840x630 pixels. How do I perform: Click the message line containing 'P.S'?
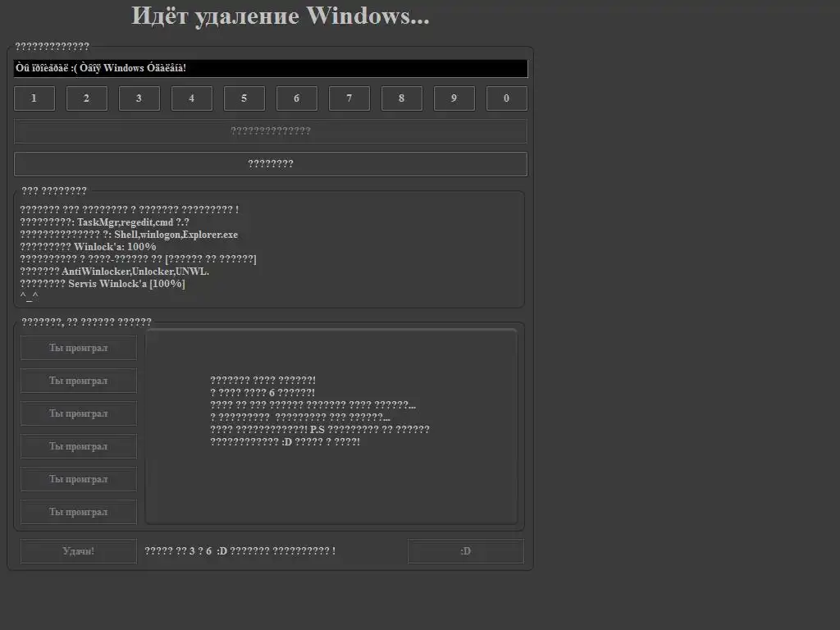(x=320, y=430)
